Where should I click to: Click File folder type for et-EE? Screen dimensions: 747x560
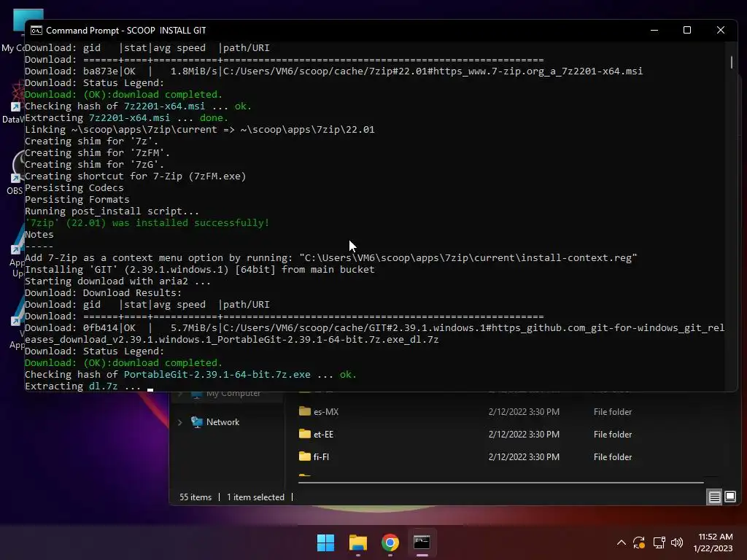coord(613,435)
